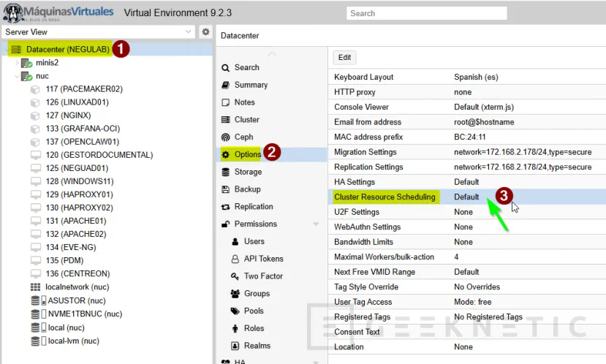Screen dimensions: 606x364
Task: Expand the minis2 node in tree
Action: (17, 63)
